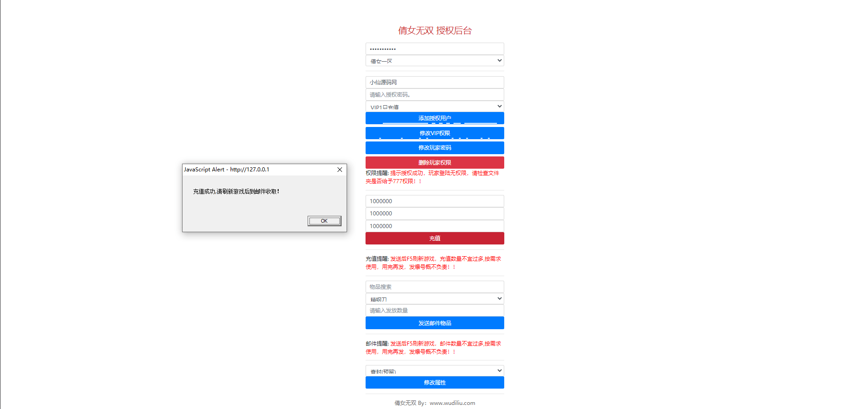The width and height of the screenshot is (868, 409).
Task: Click the 权限提醒 warning text
Action: tap(433, 177)
